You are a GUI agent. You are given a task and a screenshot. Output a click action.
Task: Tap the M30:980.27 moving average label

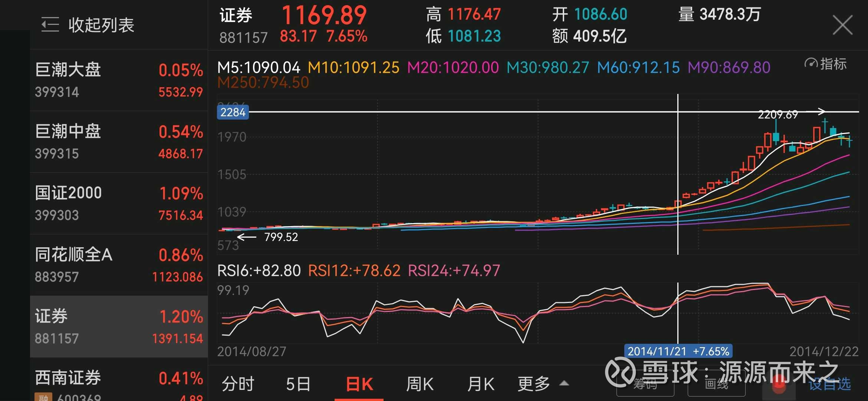[548, 68]
